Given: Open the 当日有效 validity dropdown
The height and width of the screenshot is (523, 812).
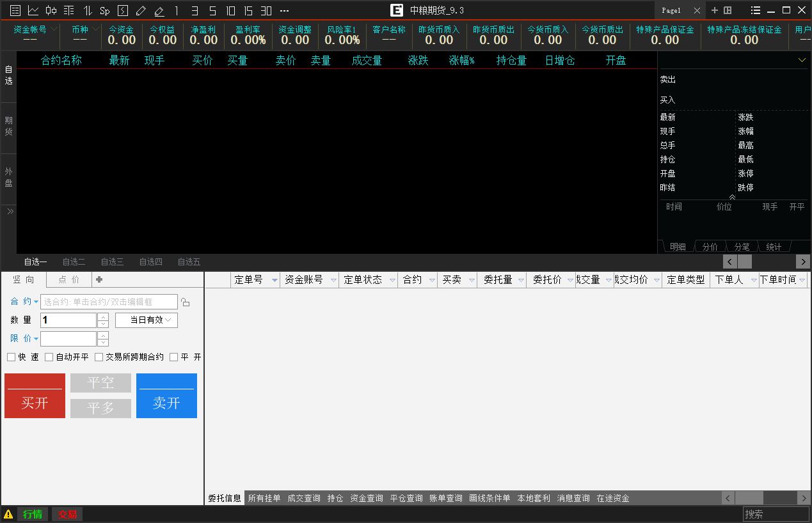Looking at the screenshot, I should click(147, 320).
